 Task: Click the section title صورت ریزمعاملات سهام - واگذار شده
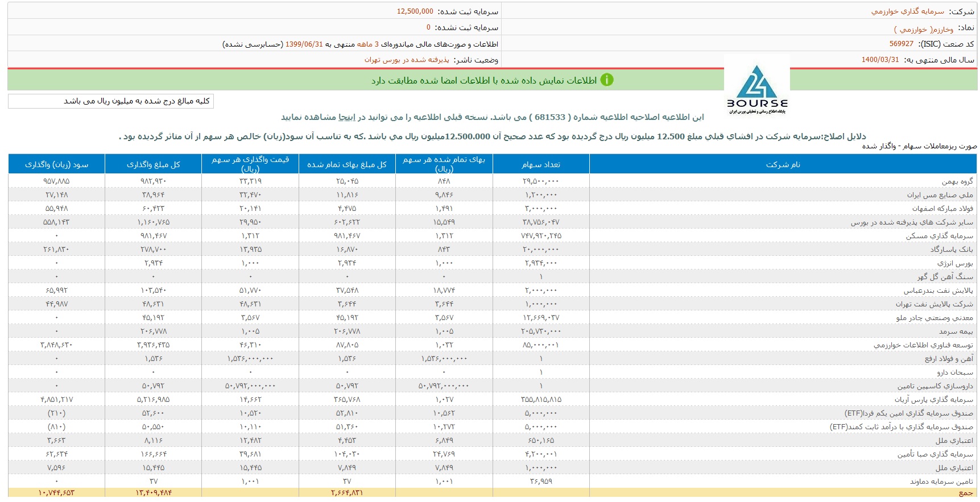coord(920,146)
